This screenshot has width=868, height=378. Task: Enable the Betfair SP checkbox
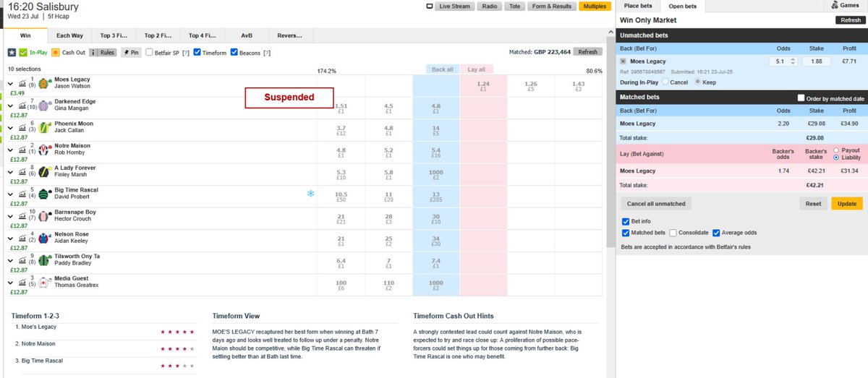point(149,52)
